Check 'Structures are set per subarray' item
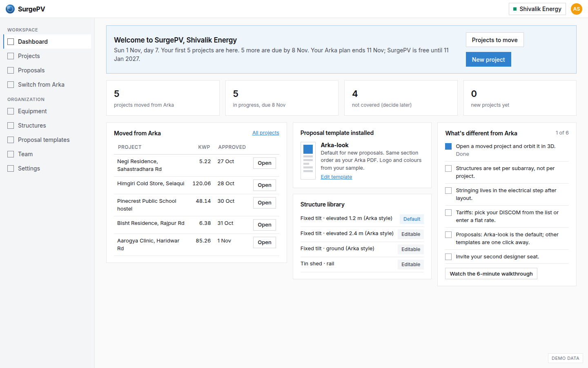The width and height of the screenshot is (588, 368). (448, 168)
